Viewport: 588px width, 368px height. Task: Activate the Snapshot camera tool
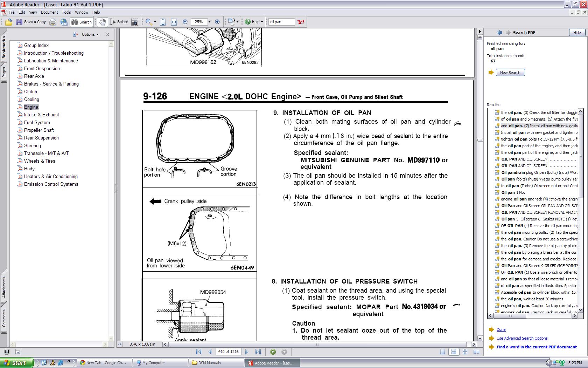click(x=134, y=22)
